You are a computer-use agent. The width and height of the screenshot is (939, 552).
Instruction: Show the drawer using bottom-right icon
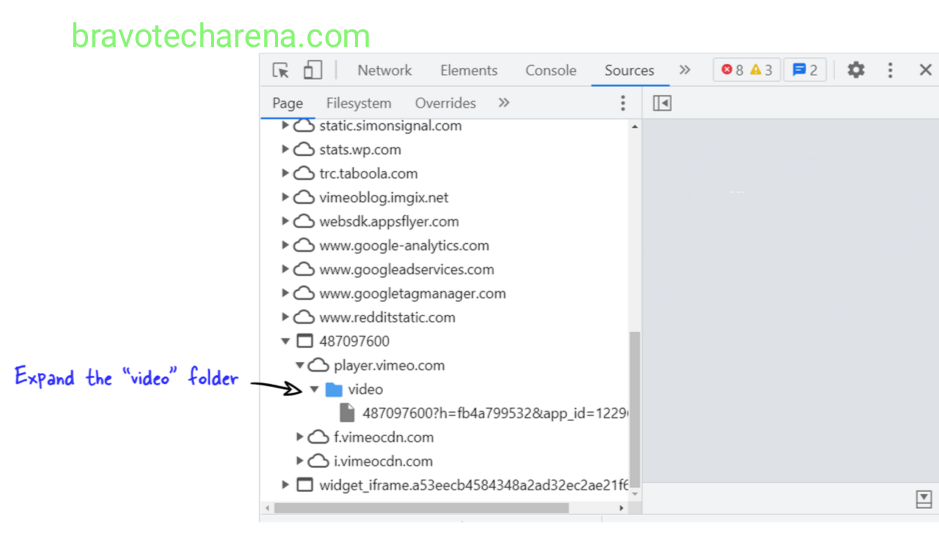click(923, 499)
